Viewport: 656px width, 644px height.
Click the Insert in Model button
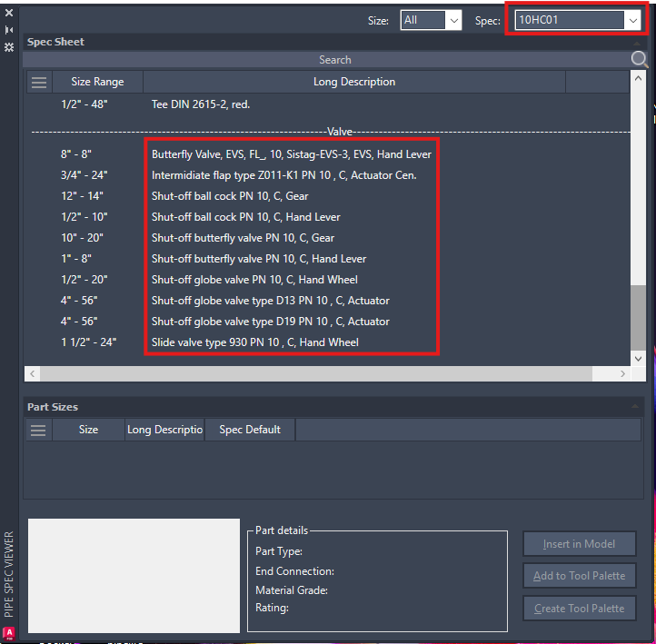click(579, 544)
